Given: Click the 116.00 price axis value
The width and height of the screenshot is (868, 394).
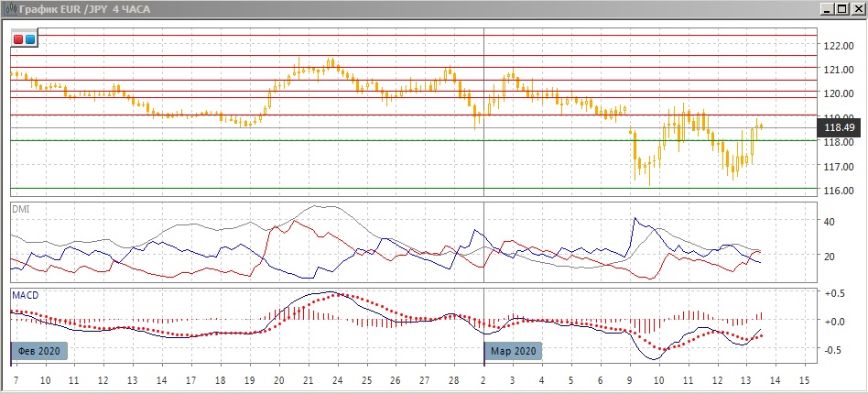Looking at the screenshot, I should click(839, 190).
